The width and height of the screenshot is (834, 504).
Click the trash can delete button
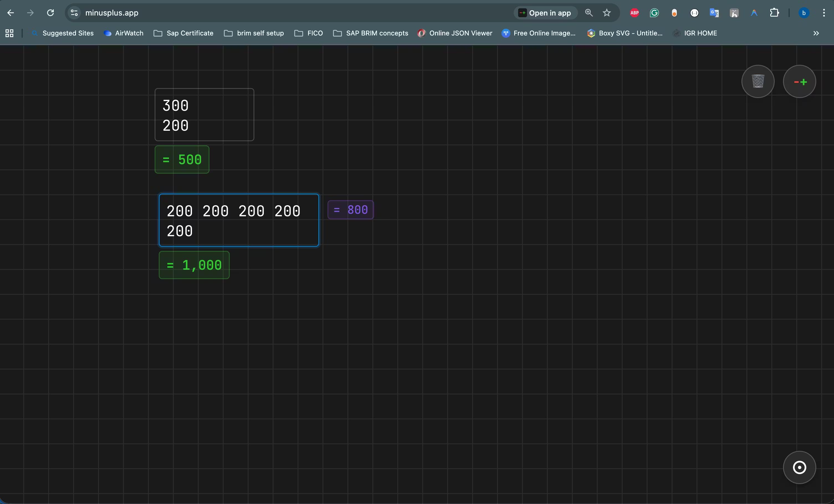(758, 81)
